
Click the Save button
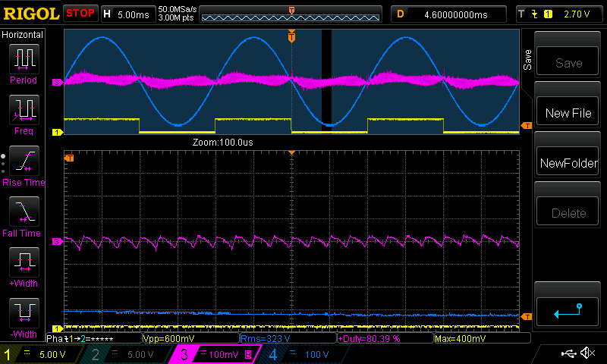pos(568,63)
